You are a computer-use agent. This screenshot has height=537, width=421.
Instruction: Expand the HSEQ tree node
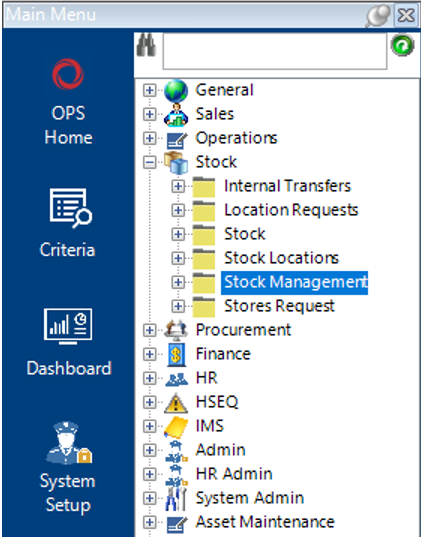[149, 402]
